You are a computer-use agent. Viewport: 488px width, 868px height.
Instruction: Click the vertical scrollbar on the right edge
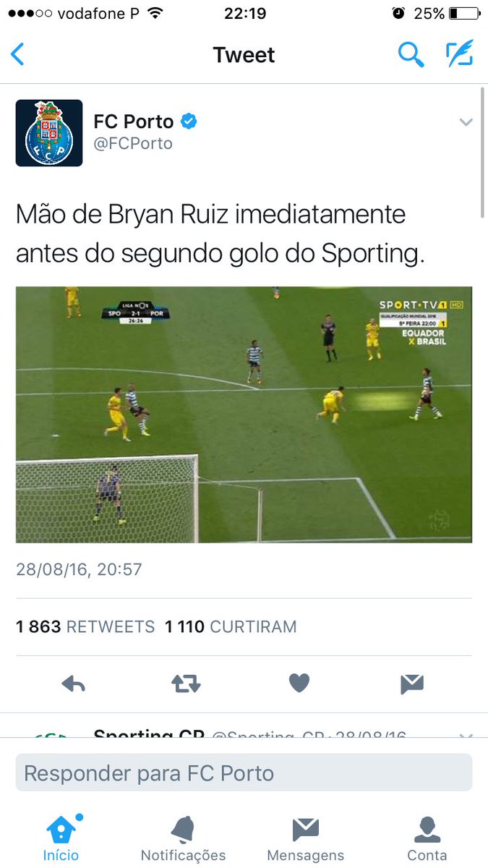(483, 152)
